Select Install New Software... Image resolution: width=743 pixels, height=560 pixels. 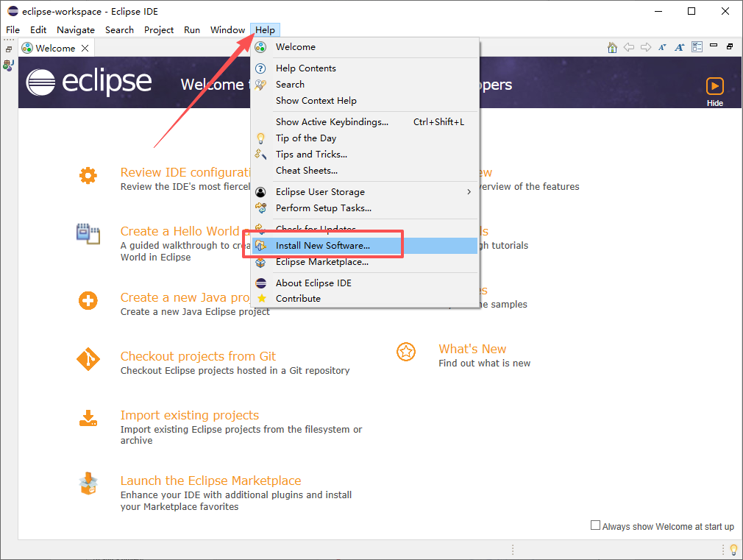(364, 246)
